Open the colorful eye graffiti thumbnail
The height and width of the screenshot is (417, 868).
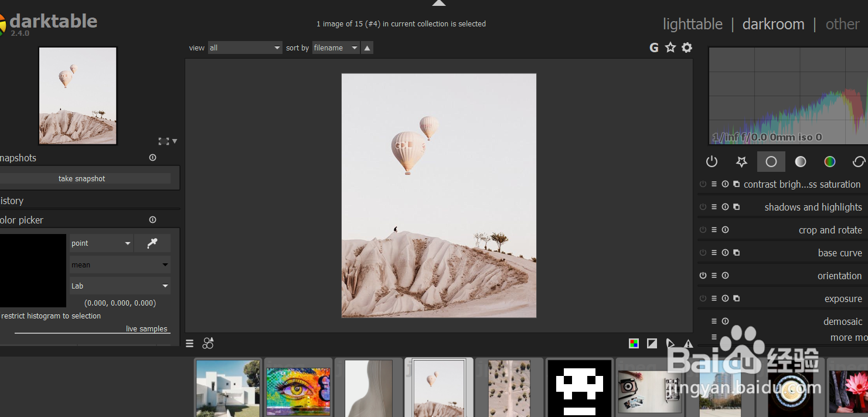298,387
